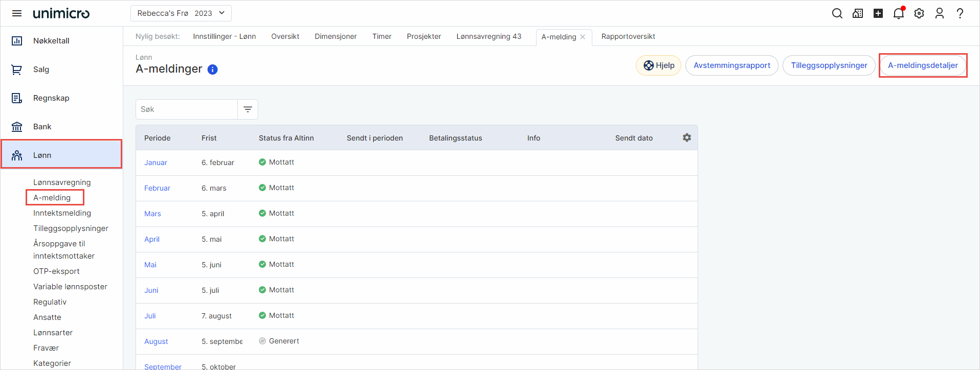
Task: Open the filter options beside search
Action: click(248, 109)
